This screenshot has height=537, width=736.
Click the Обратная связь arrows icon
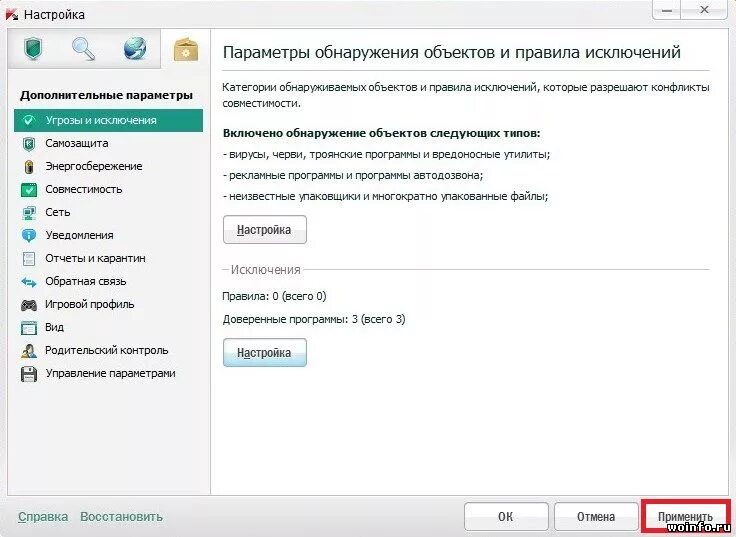[29, 282]
